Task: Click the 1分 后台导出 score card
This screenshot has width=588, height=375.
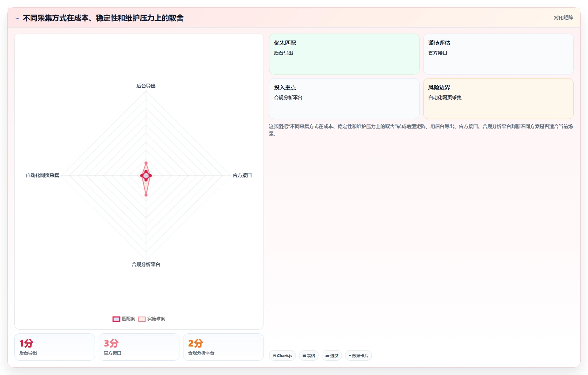Action: (54, 347)
